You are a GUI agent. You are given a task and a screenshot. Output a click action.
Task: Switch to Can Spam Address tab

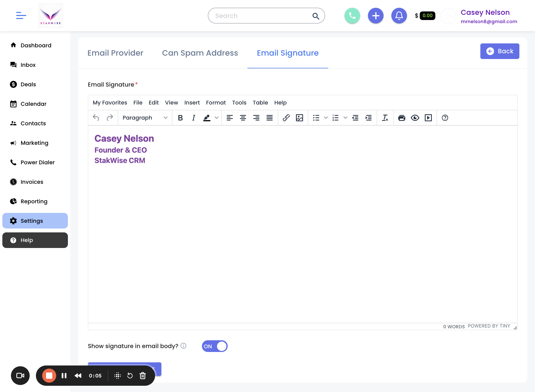point(200,53)
